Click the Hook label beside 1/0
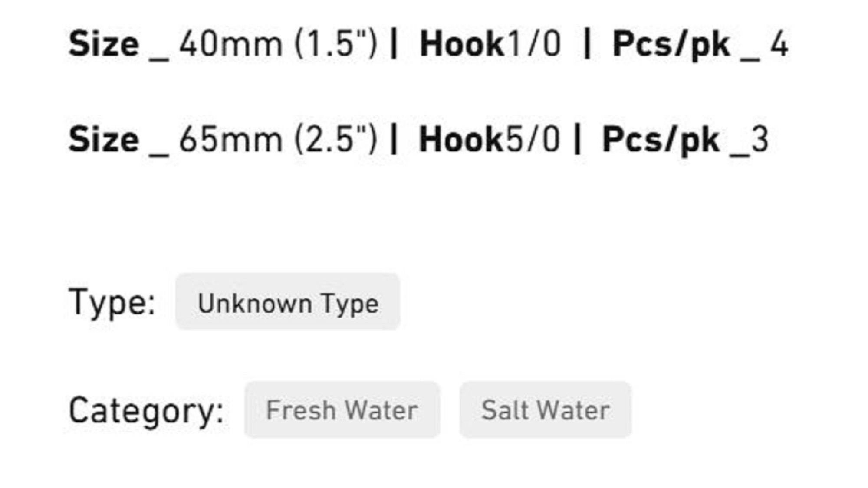The image size is (868, 488). [461, 44]
